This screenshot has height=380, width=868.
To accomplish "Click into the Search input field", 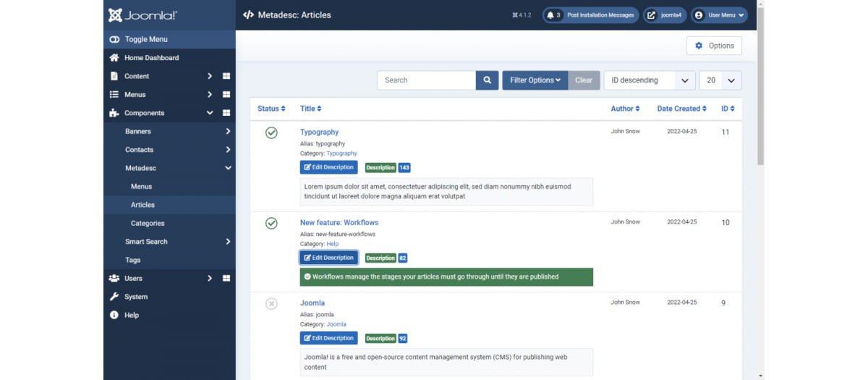I will point(426,80).
